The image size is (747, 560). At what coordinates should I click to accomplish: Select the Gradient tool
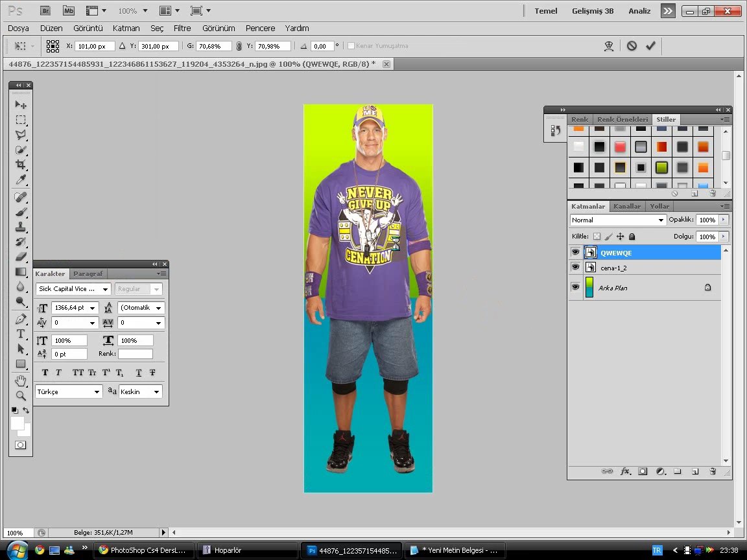pos(21,272)
